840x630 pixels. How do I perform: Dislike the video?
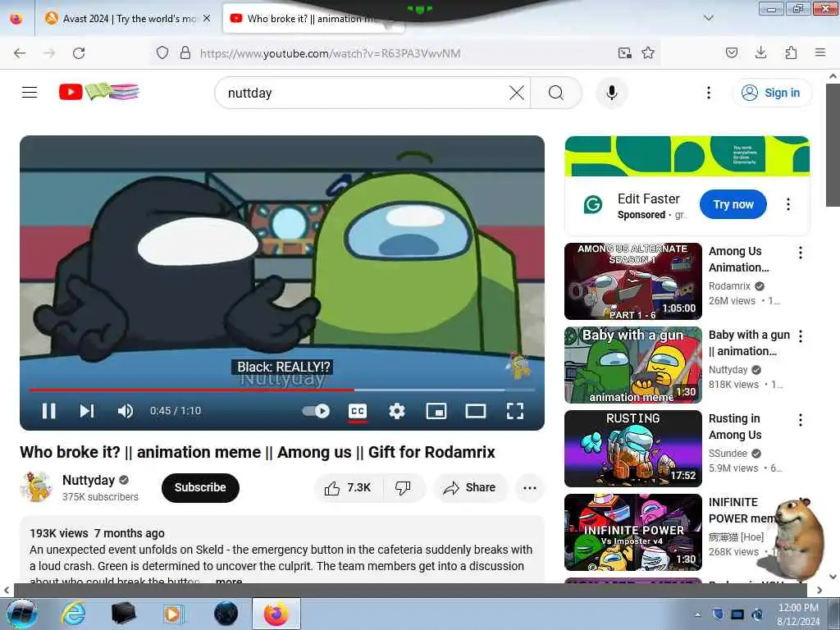pos(403,487)
